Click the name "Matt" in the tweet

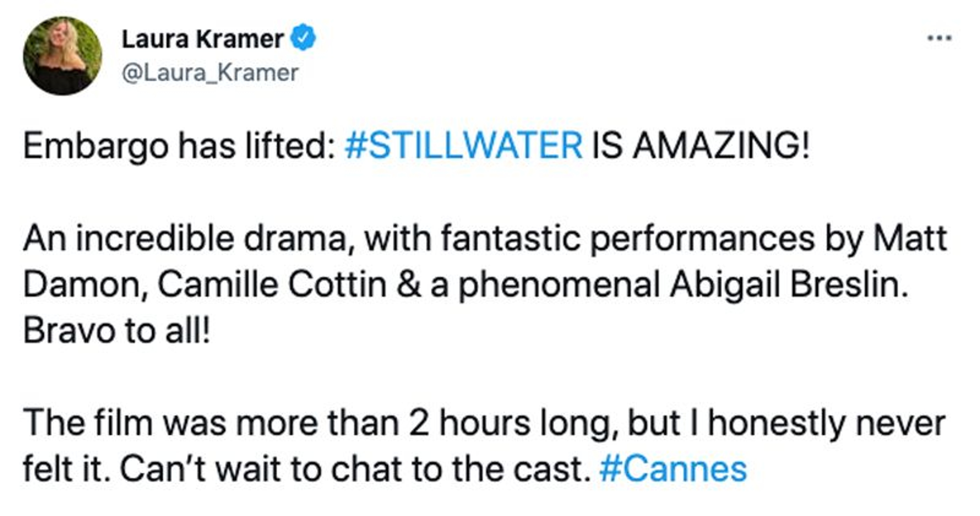click(x=910, y=238)
